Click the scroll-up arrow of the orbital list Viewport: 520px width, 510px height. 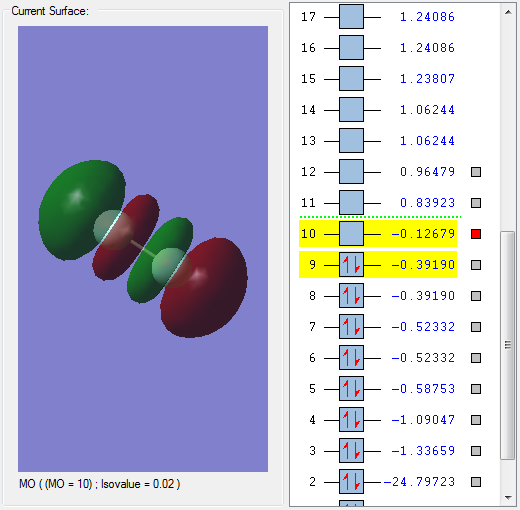coord(508,12)
